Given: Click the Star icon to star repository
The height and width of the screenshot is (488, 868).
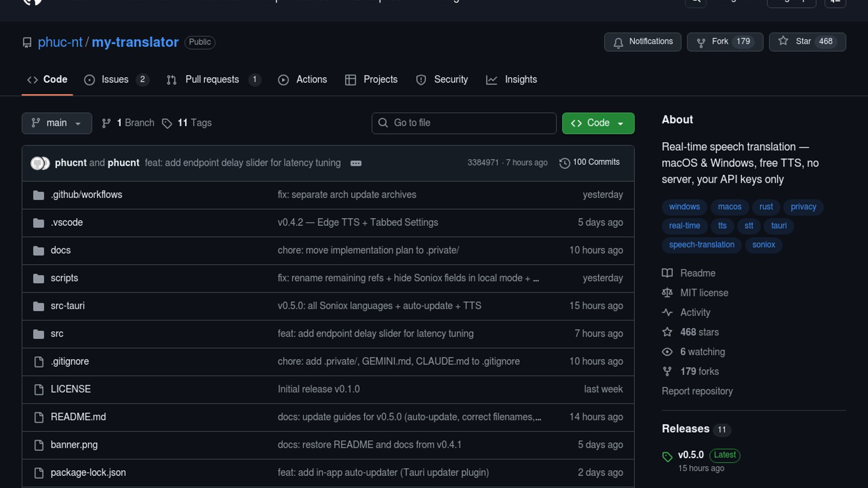Looking at the screenshot, I should (x=783, y=41).
